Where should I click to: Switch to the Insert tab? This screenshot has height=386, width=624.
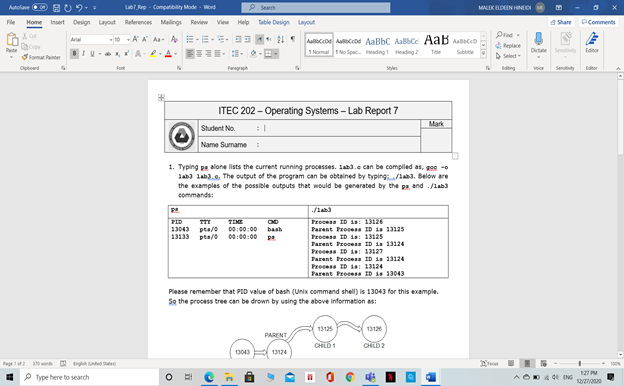pos(57,22)
